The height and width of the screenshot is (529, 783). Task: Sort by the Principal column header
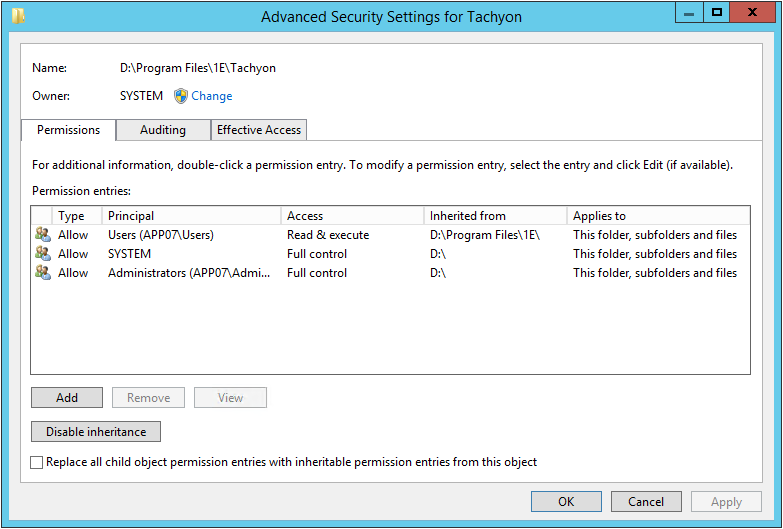click(192, 216)
